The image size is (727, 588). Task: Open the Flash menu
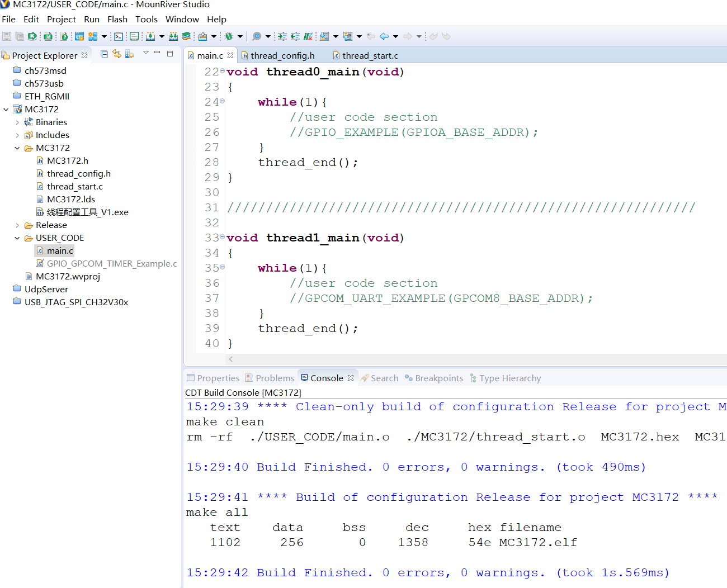(x=117, y=19)
